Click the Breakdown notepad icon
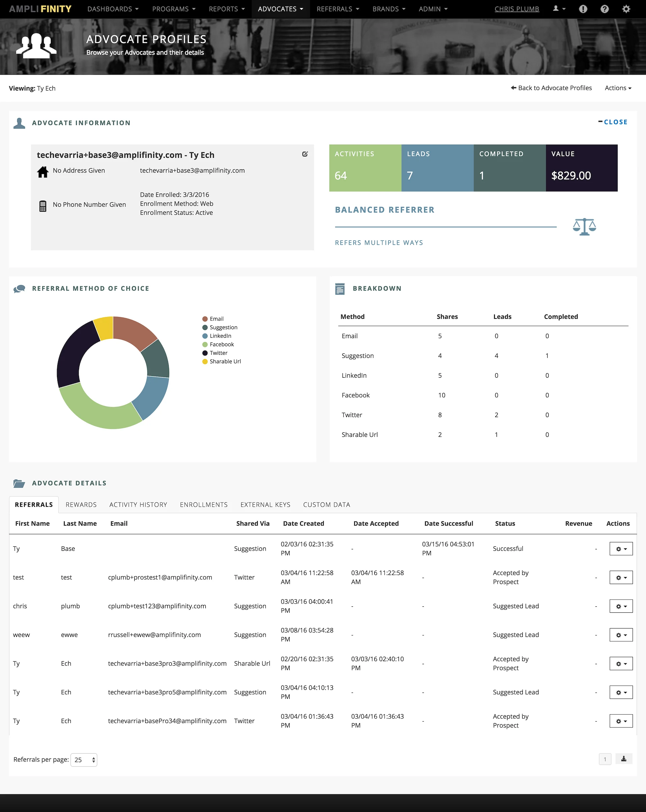 click(340, 289)
